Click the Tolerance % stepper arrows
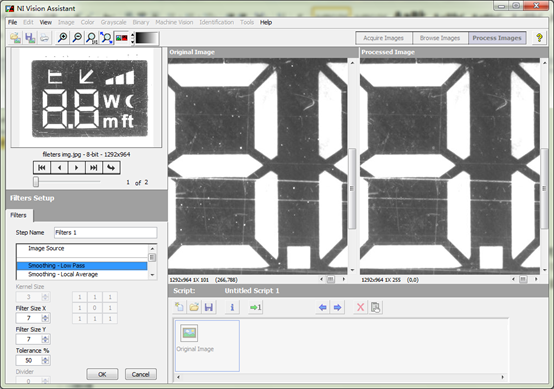This screenshot has width=554, height=389. pyautogui.click(x=45, y=360)
